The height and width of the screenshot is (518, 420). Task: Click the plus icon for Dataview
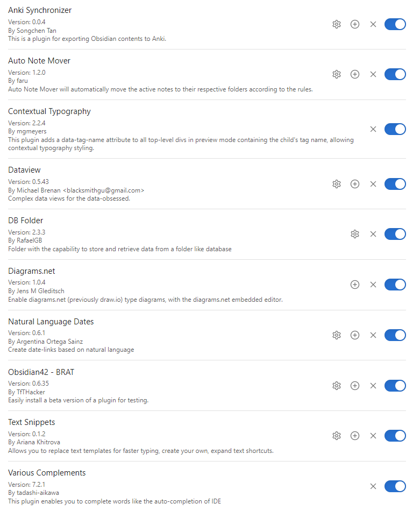click(x=355, y=184)
